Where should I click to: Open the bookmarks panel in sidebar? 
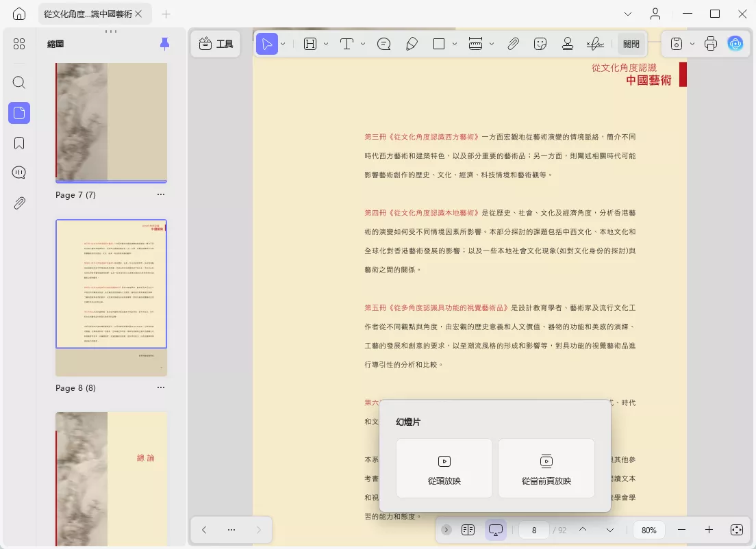coord(18,143)
